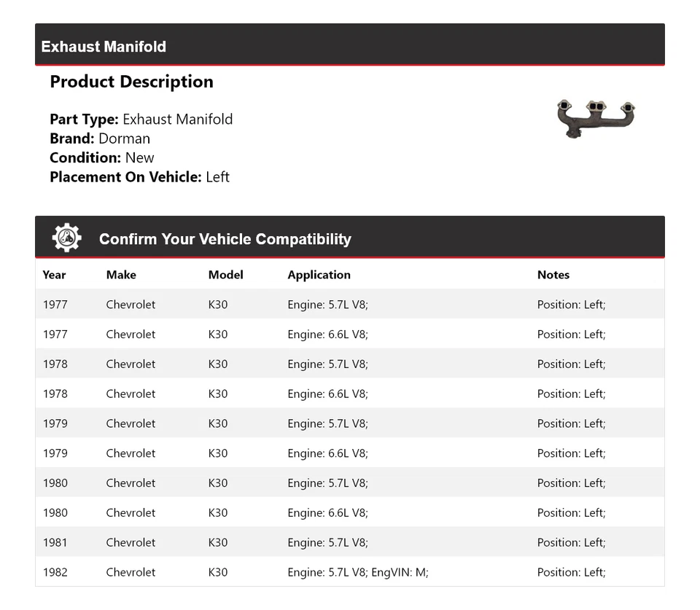The width and height of the screenshot is (700, 610).
Task: Click the Placement On Vehicle: Left text
Action: [x=139, y=176]
